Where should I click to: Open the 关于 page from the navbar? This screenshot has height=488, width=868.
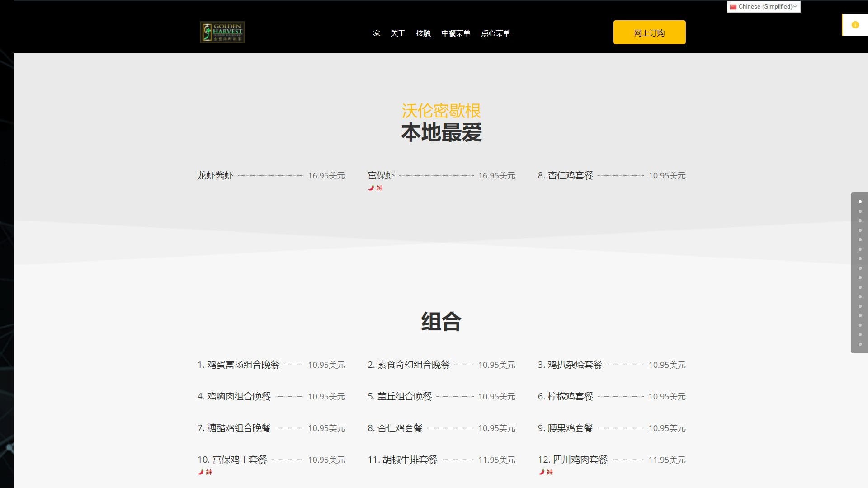tap(397, 33)
